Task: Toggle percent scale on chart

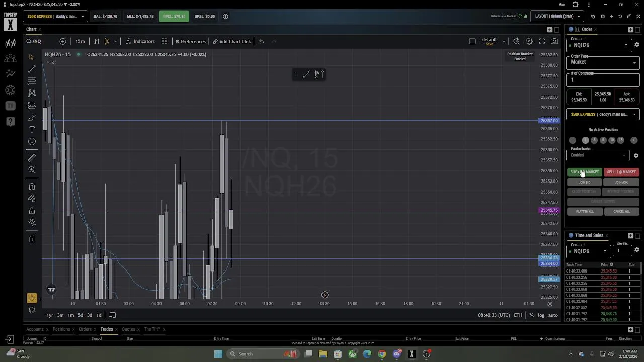Action: [x=531, y=315]
